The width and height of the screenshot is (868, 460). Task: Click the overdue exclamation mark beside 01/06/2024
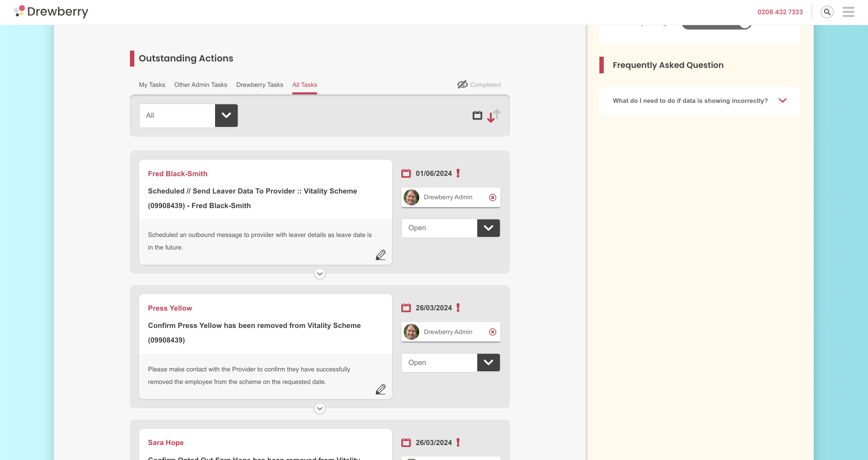458,173
